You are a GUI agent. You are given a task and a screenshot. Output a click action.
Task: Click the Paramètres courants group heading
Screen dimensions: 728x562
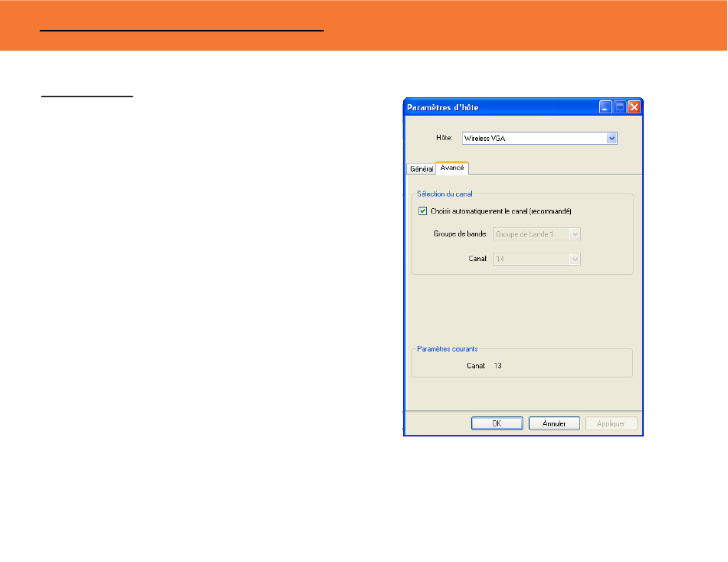[447, 349]
